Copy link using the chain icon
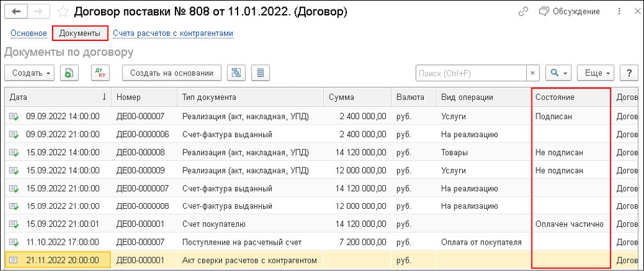This screenshot has height=271, width=644. pyautogui.click(x=524, y=12)
